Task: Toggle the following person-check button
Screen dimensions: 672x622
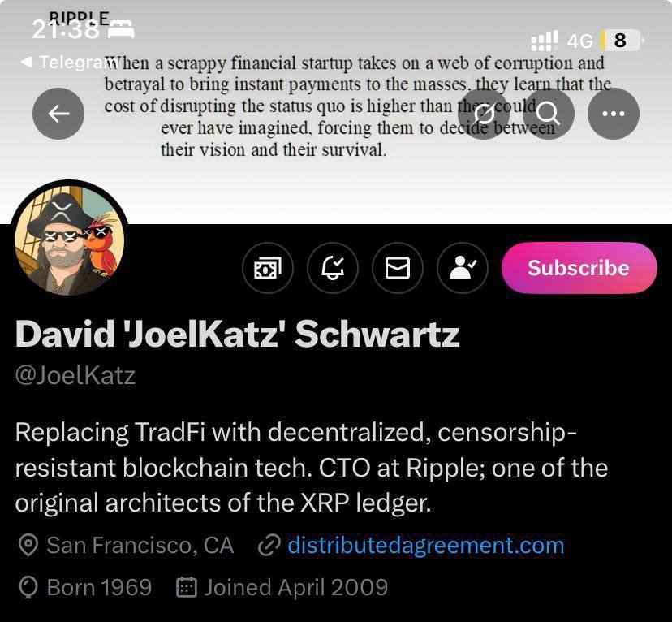Action: coord(463,268)
